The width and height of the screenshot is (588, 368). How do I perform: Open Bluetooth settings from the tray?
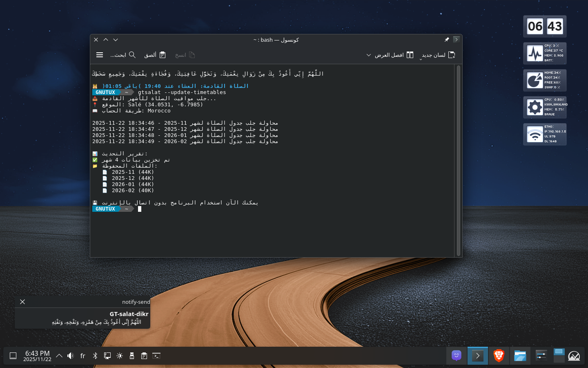pyautogui.click(x=95, y=356)
